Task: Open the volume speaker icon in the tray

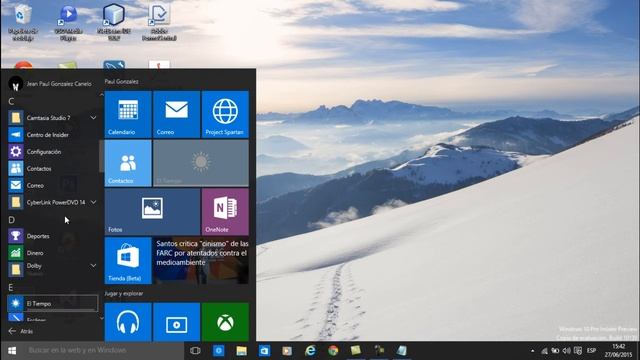Action: point(567,351)
